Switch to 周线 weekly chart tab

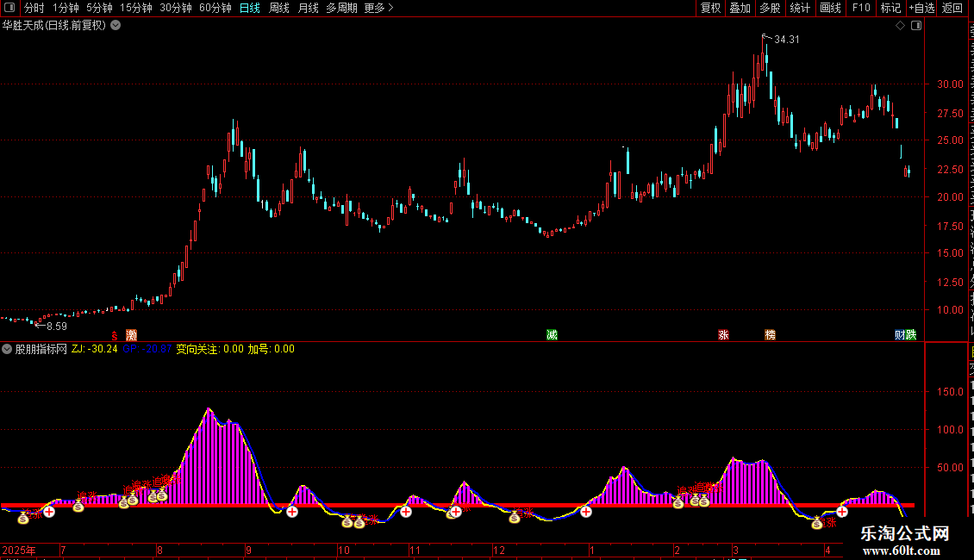(x=279, y=8)
